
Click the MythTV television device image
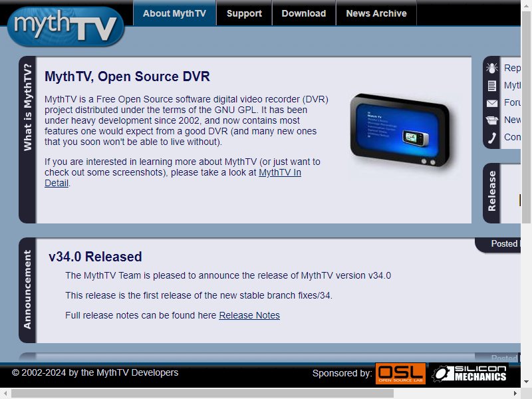pyautogui.click(x=401, y=130)
